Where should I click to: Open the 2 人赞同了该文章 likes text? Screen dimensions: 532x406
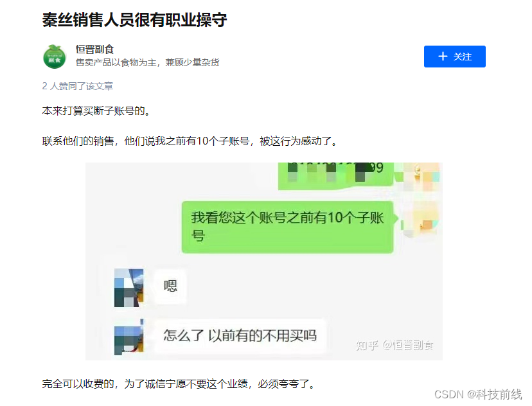click(x=77, y=86)
